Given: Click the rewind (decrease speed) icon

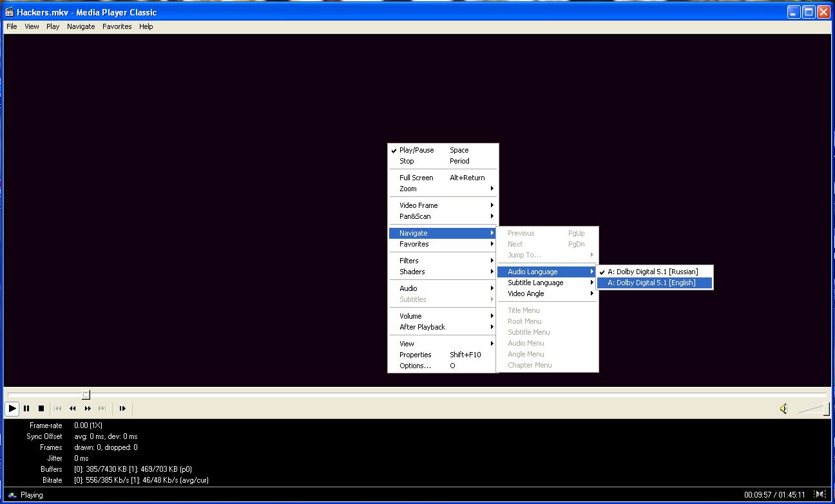Looking at the screenshot, I should click(x=72, y=408).
